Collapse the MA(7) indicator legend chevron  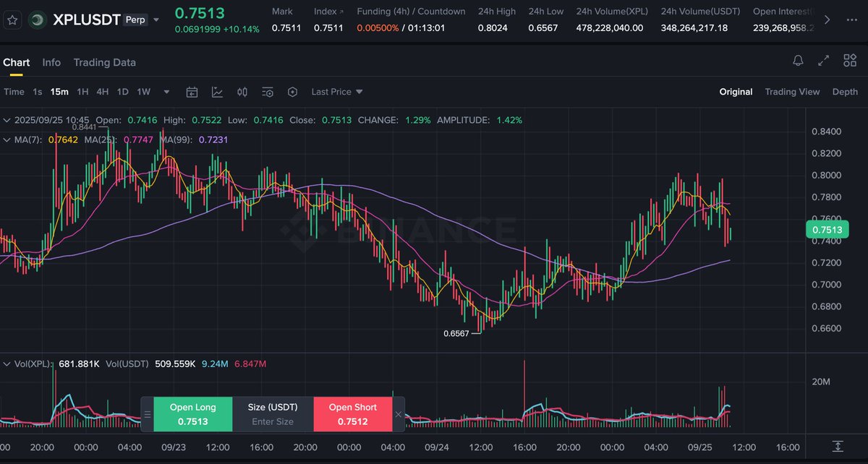click(7, 139)
